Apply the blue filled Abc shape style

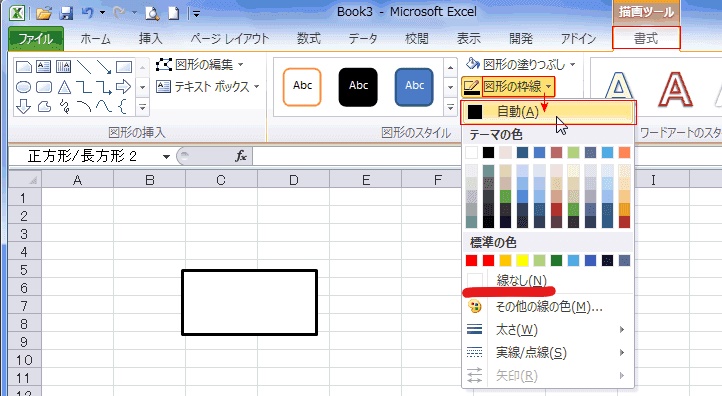coord(414,87)
